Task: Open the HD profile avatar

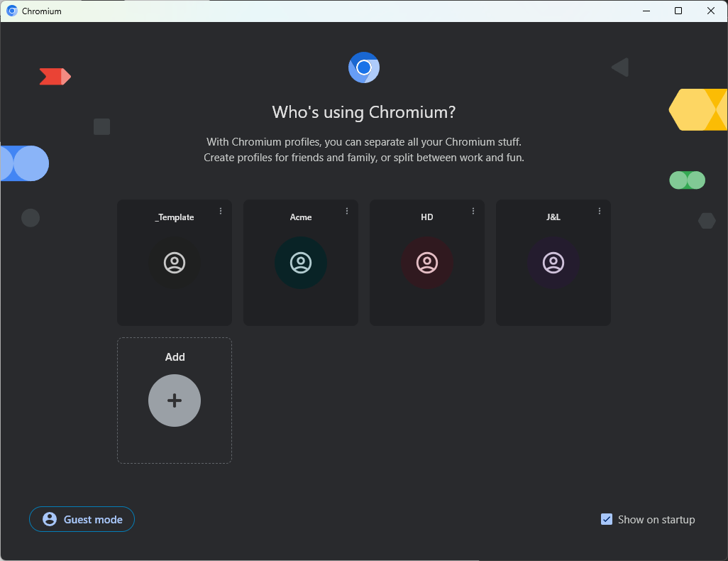Action: tap(427, 263)
